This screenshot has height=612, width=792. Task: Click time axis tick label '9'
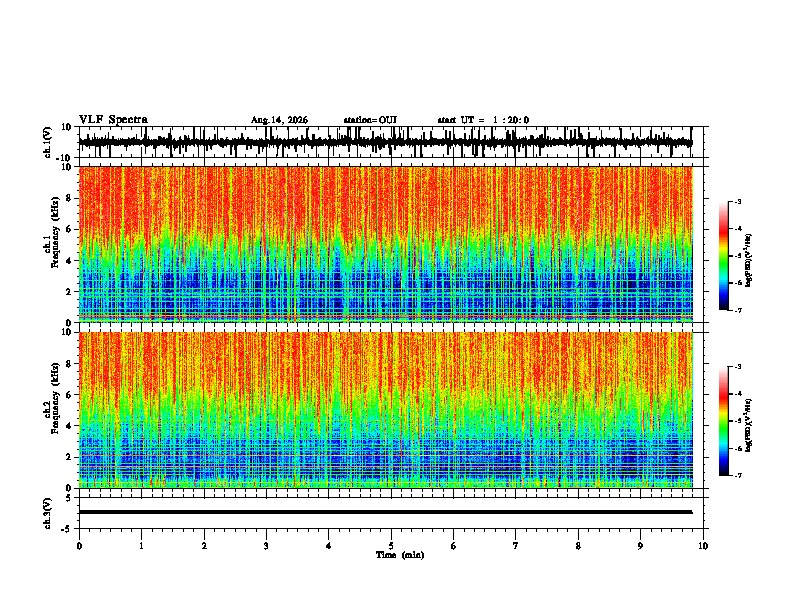[640, 546]
